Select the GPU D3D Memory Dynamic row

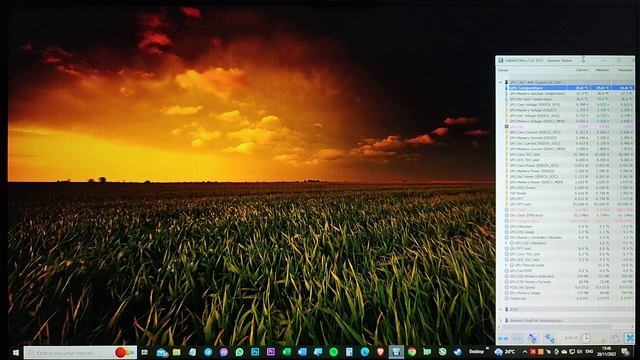569,282
